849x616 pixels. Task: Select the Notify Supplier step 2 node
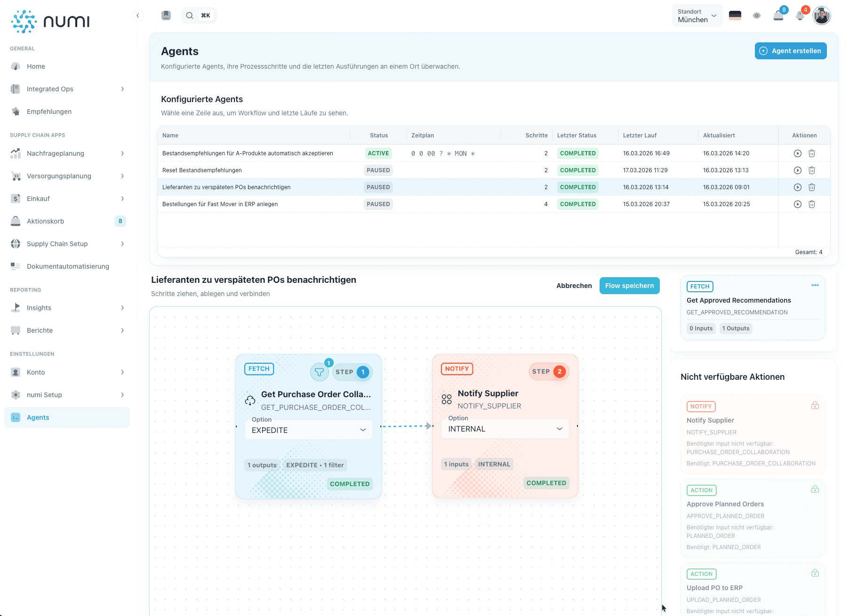pos(505,426)
